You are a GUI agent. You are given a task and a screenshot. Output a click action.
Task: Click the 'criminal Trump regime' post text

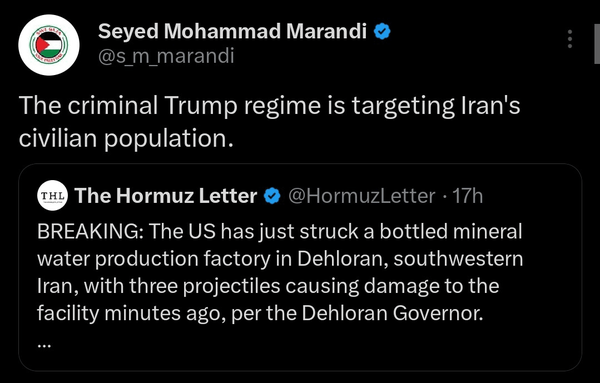click(x=269, y=106)
